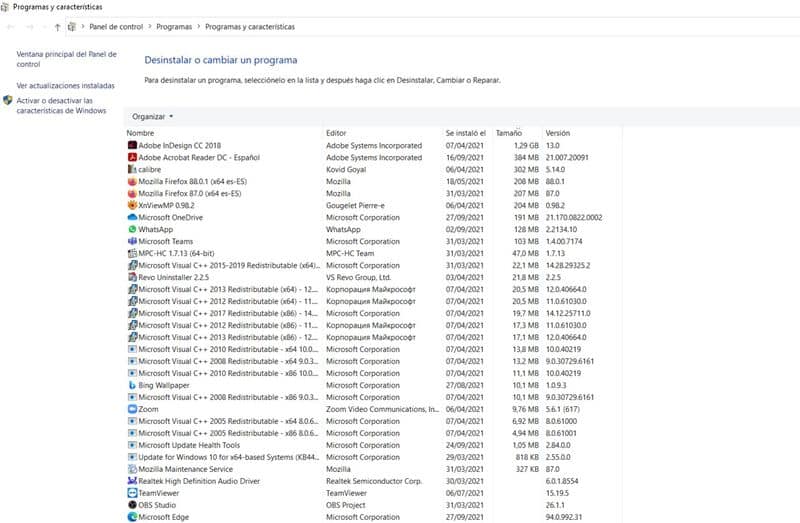This screenshot has width=800, height=523.
Task: Click publisher Gougelet Pierre-e
Action: [x=355, y=205]
